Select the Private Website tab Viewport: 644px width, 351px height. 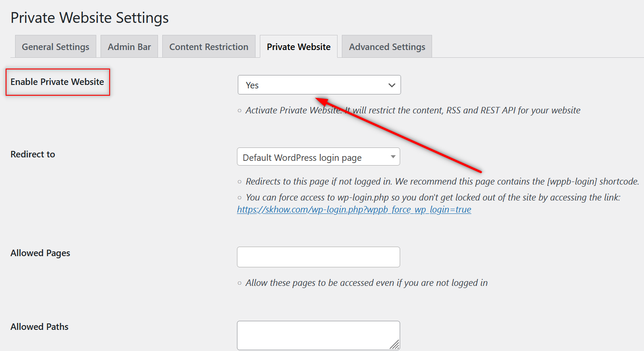[299, 47]
